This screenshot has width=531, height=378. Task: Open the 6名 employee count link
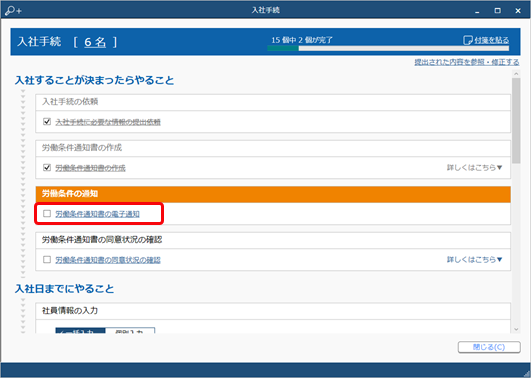click(x=95, y=42)
